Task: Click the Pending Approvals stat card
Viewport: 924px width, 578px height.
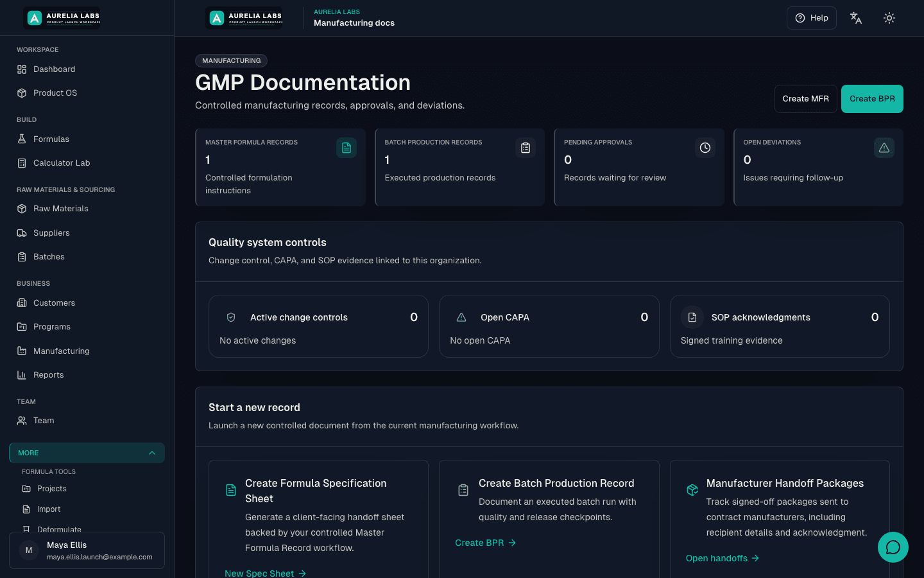Action: coord(639,167)
